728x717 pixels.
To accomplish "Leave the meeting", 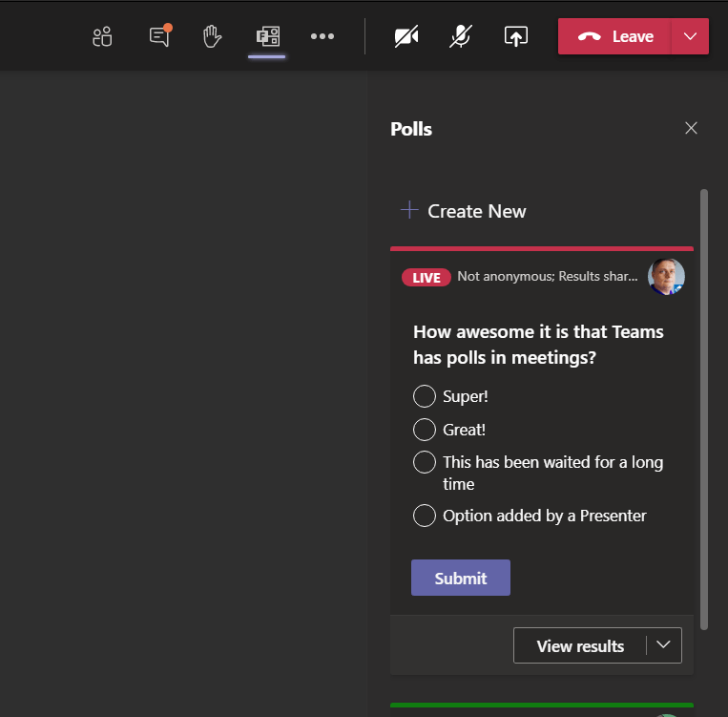I will [615, 36].
